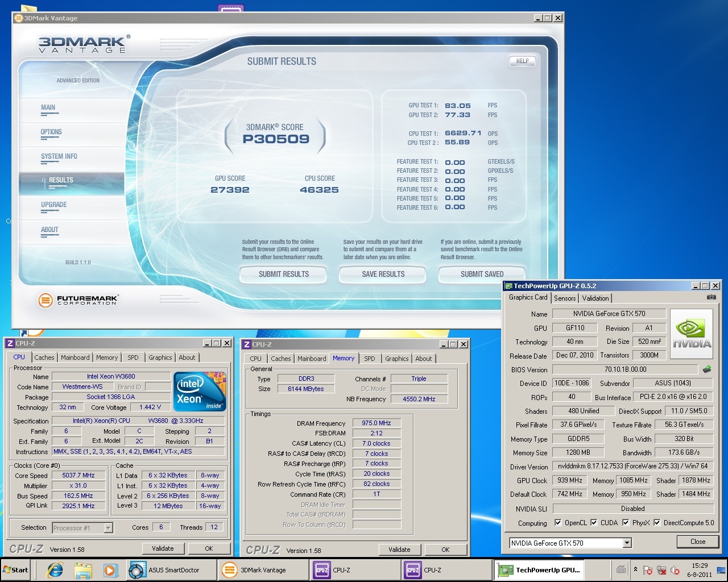Click 3DMark Vantage taskbar button

pos(263,570)
